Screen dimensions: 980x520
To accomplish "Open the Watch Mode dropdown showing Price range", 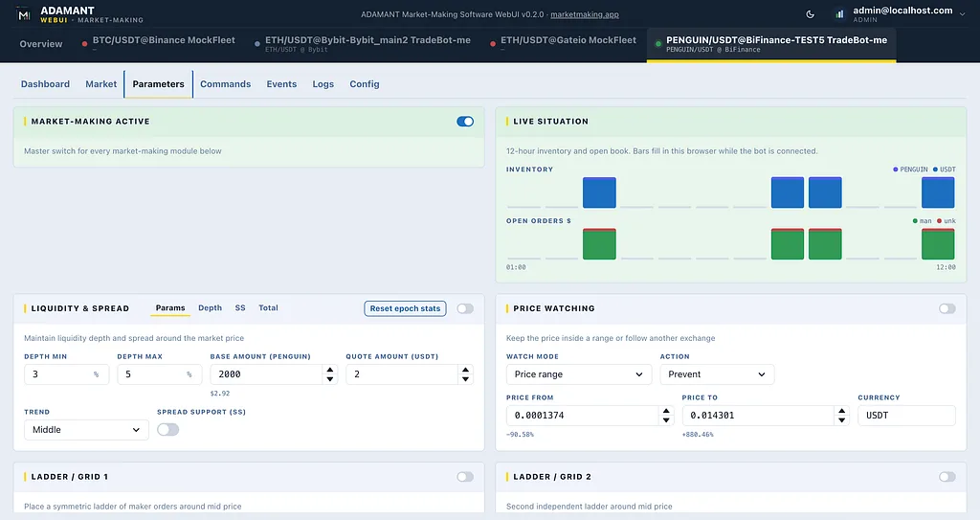I will [x=579, y=374].
